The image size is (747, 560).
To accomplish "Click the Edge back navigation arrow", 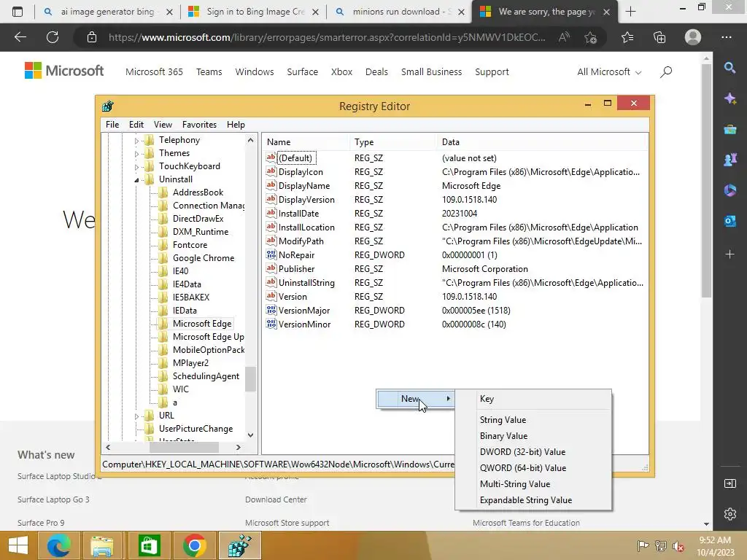I will 20,37.
